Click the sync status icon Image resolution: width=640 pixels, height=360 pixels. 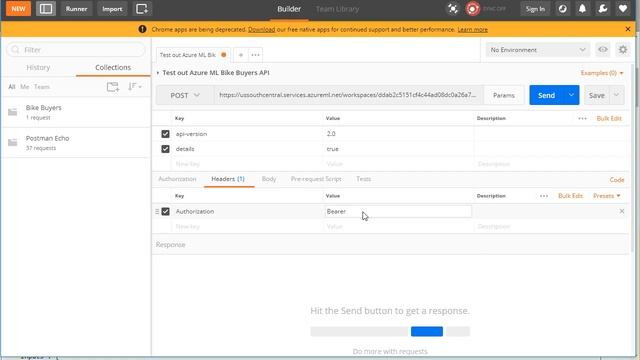473,9
